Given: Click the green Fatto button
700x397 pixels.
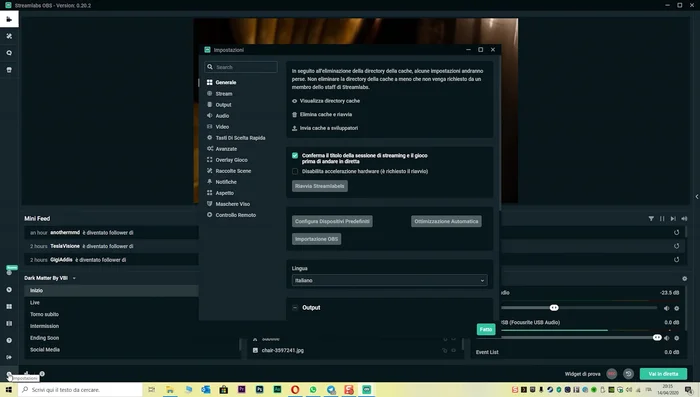Looking at the screenshot, I should (x=486, y=330).
